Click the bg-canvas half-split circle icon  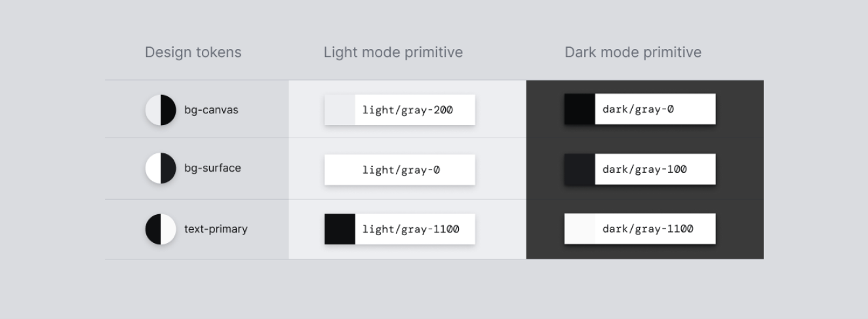click(161, 109)
